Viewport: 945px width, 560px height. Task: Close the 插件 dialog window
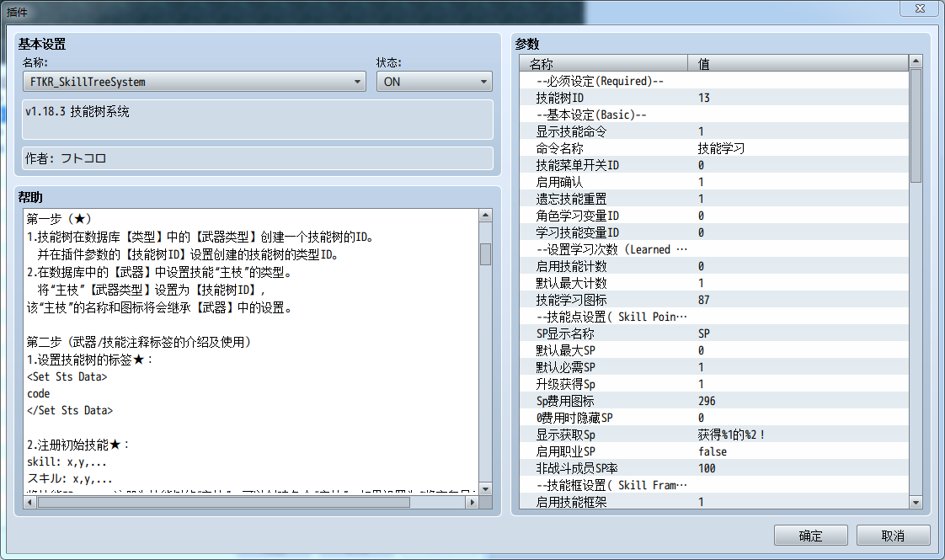tap(920, 8)
